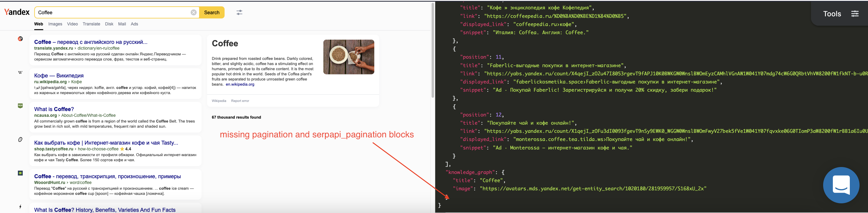
Task: Open the Translate tab
Action: click(91, 24)
